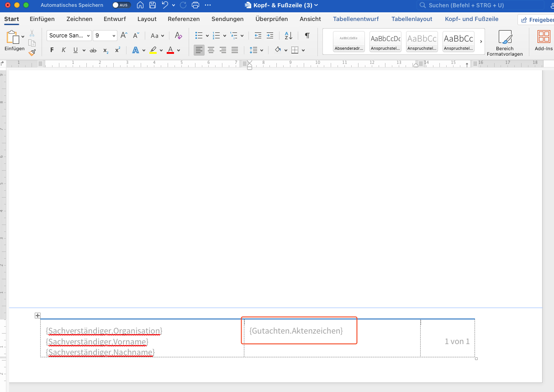Image resolution: width=554 pixels, height=392 pixels.
Task: Apply the Absenderadr... style
Action: (349, 42)
